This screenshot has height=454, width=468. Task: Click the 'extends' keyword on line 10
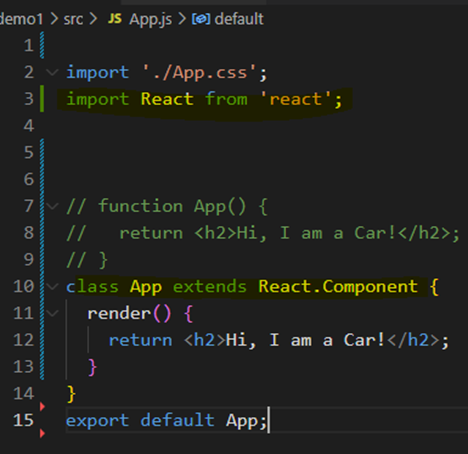pos(210,287)
